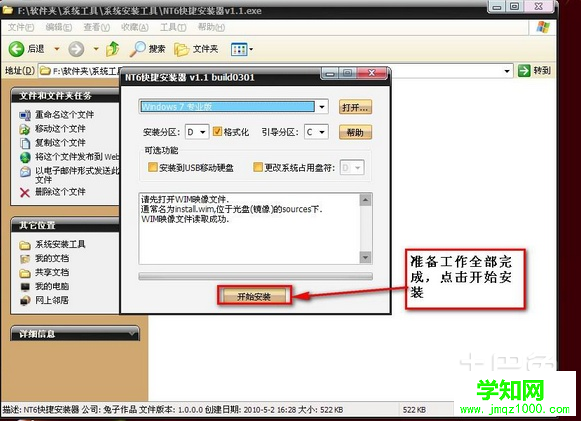Click Copy this file (复制这个文件) icon

[x=25, y=143]
